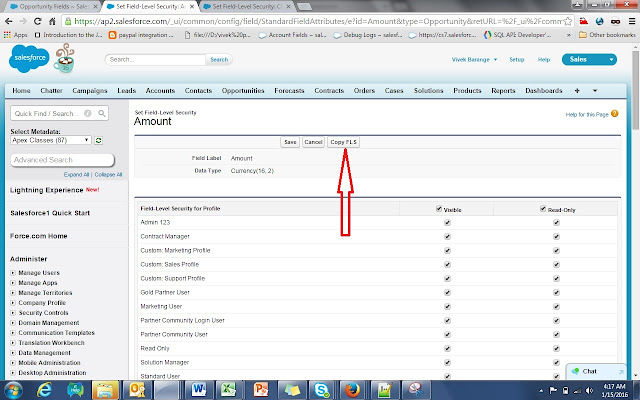Open the Select Metadata Apex Classes dropdown
The width and height of the screenshot is (640, 400).
(51, 140)
